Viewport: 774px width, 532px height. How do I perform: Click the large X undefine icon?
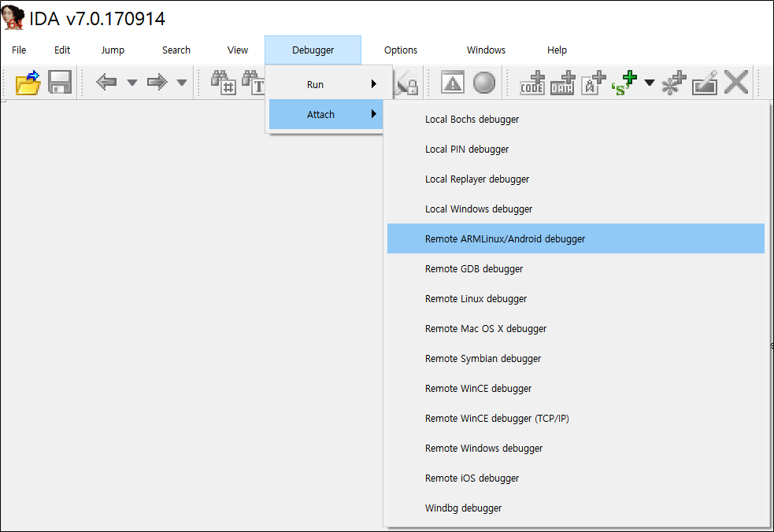pyautogui.click(x=736, y=82)
